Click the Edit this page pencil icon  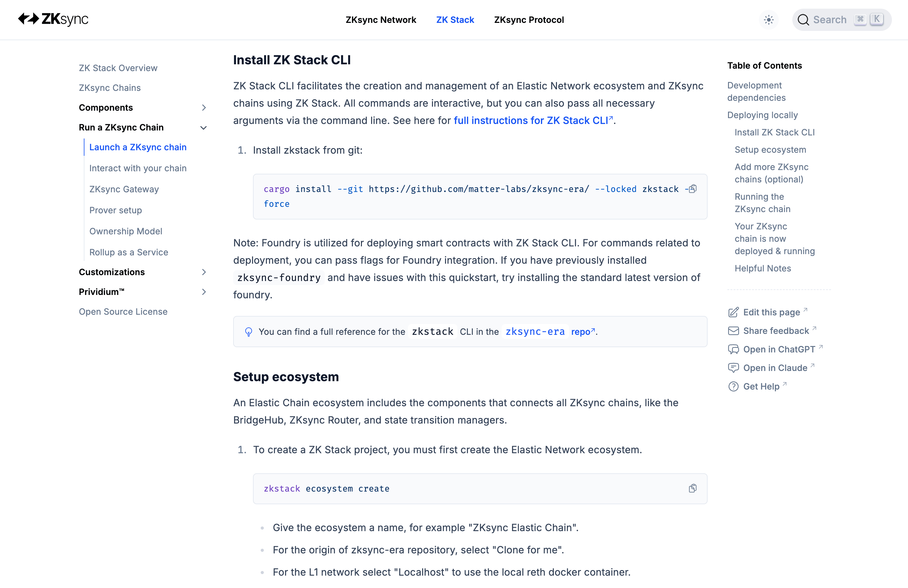pos(733,312)
